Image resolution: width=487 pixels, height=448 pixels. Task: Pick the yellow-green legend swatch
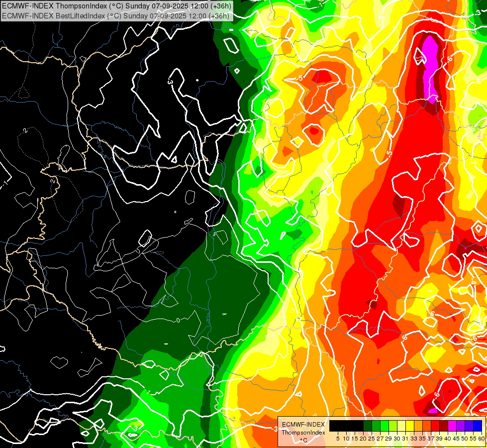point(393,426)
